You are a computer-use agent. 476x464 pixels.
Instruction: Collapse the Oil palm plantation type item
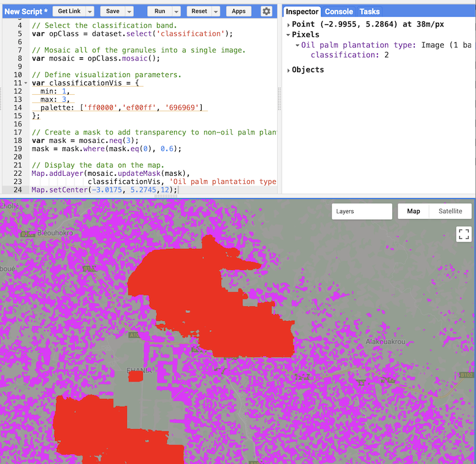[297, 45]
